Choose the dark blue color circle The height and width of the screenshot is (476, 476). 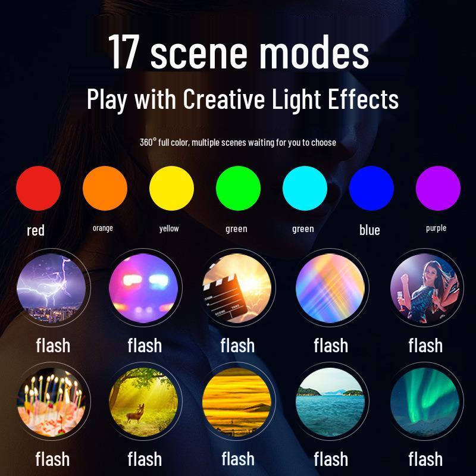(x=371, y=188)
